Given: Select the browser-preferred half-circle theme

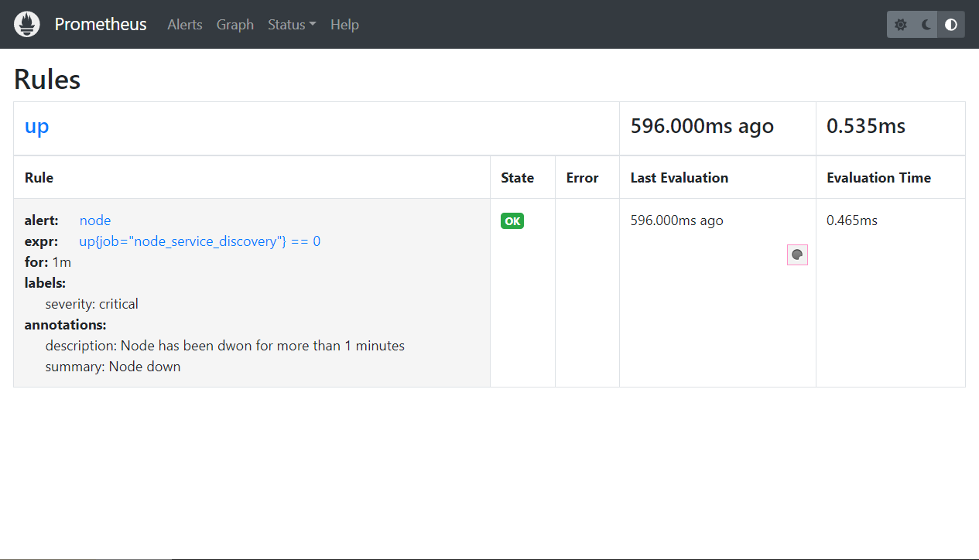Looking at the screenshot, I should point(951,25).
